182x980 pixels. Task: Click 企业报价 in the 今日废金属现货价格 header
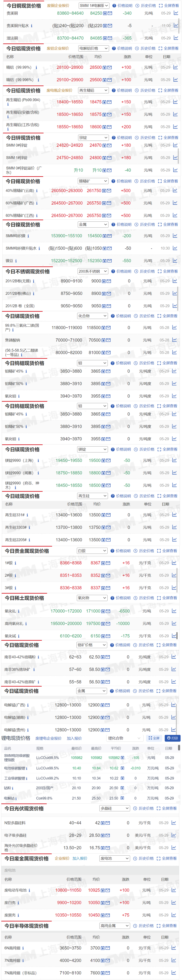[62, 858]
